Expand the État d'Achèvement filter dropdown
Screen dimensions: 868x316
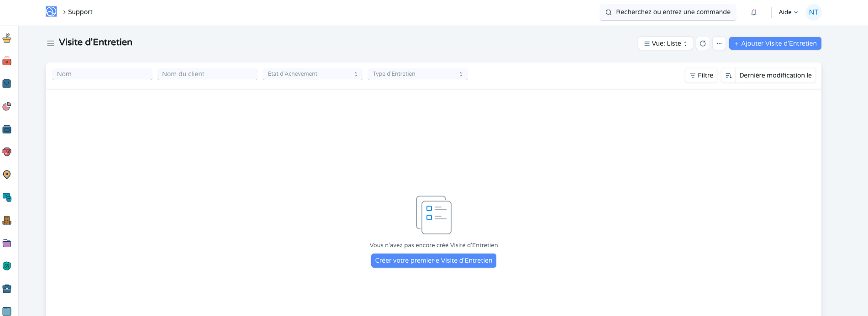pos(312,74)
